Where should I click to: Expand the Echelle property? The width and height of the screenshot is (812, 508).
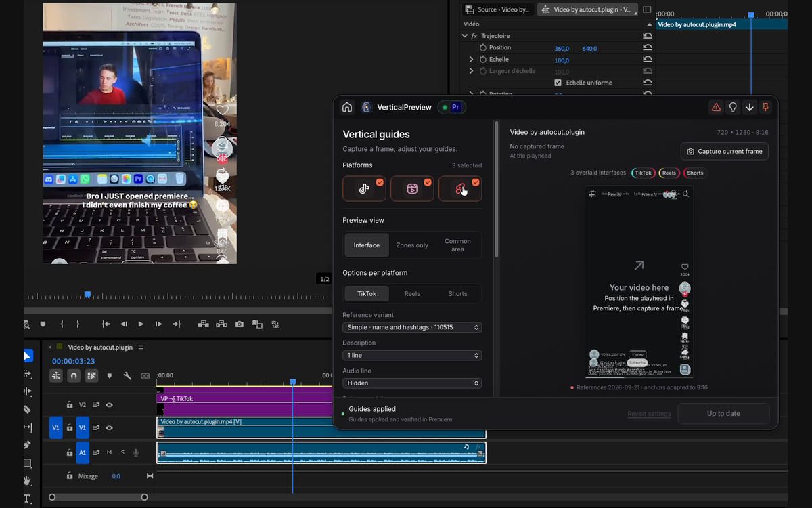point(472,60)
